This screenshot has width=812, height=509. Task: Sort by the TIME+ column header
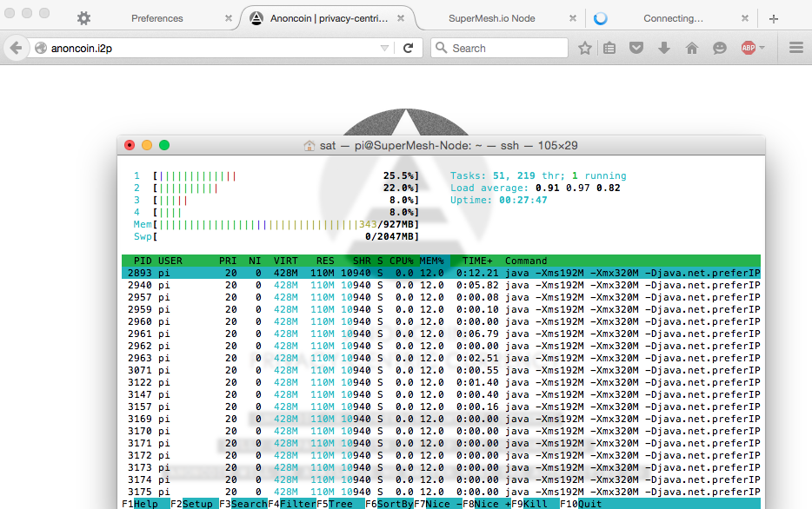click(477, 261)
